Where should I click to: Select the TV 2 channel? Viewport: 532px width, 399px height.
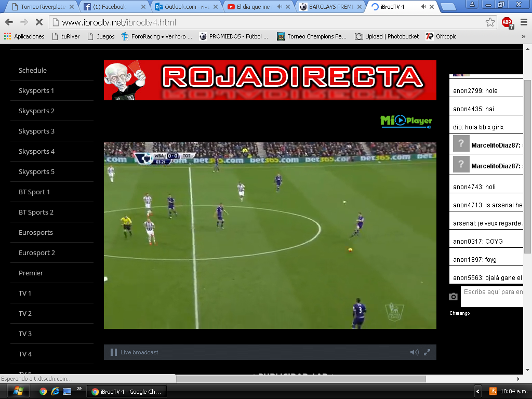coord(25,313)
